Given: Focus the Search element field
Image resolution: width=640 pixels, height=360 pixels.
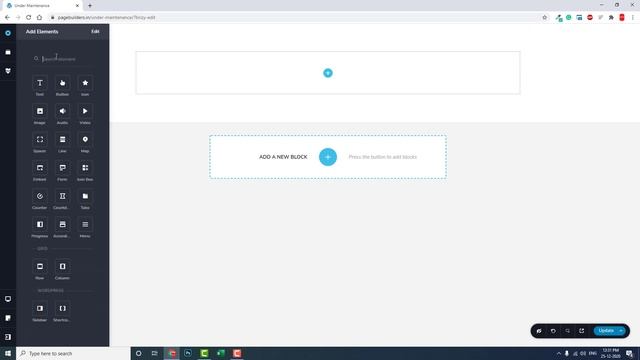Looking at the screenshot, I should tap(63, 59).
